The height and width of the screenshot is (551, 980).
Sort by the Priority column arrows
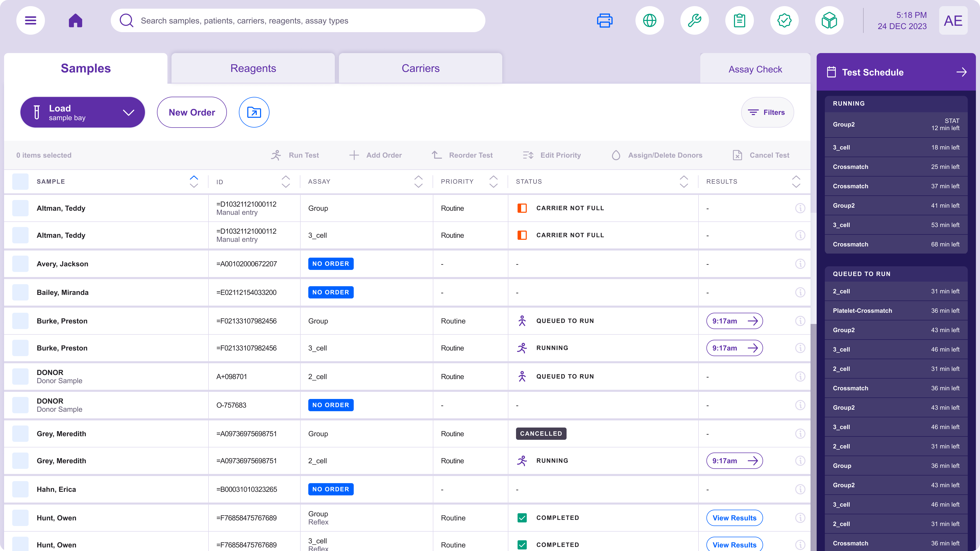493,182
